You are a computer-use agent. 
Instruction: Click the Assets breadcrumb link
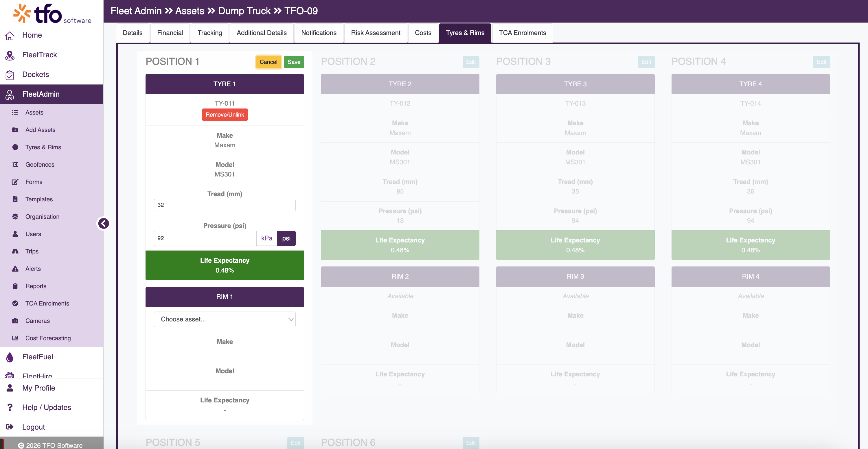tap(190, 11)
